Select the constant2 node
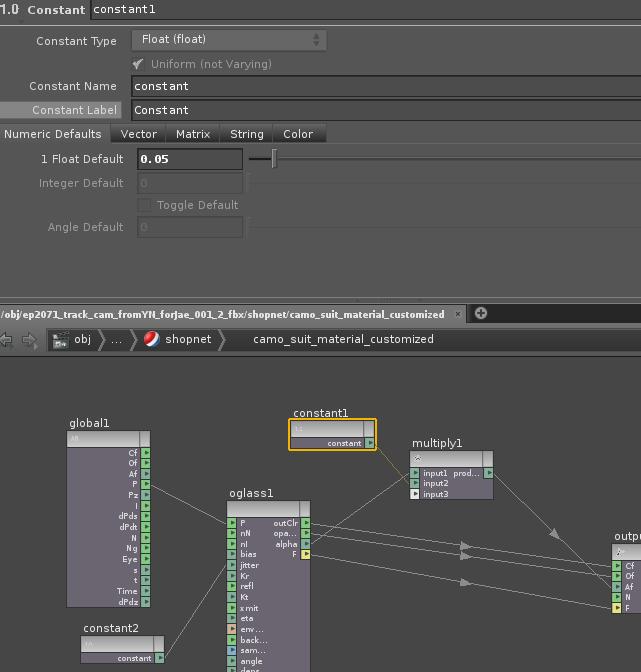This screenshot has width=641, height=672. point(117,644)
